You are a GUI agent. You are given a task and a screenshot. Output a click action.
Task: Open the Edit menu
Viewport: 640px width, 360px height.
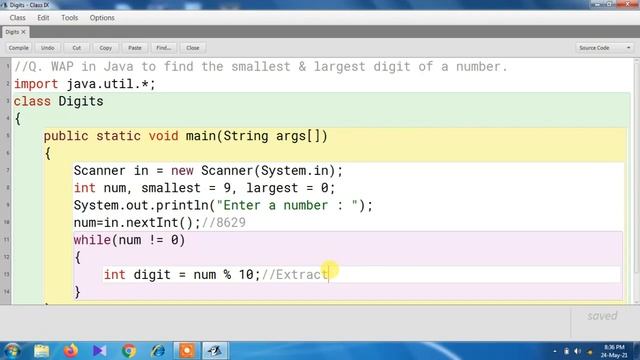click(x=43, y=18)
